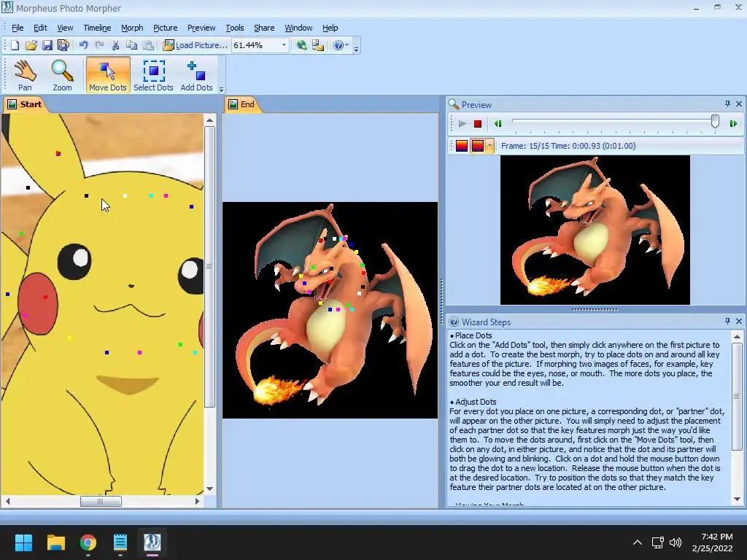Screen dimensions: 747x560
Task: Open Chrome from the taskbar
Action: [88, 542]
